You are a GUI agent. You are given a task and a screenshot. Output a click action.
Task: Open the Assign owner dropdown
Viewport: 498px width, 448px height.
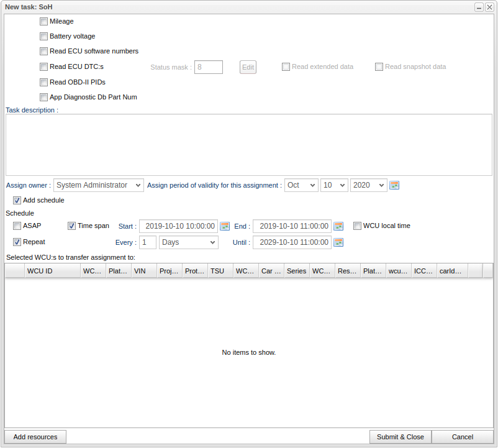pos(98,185)
